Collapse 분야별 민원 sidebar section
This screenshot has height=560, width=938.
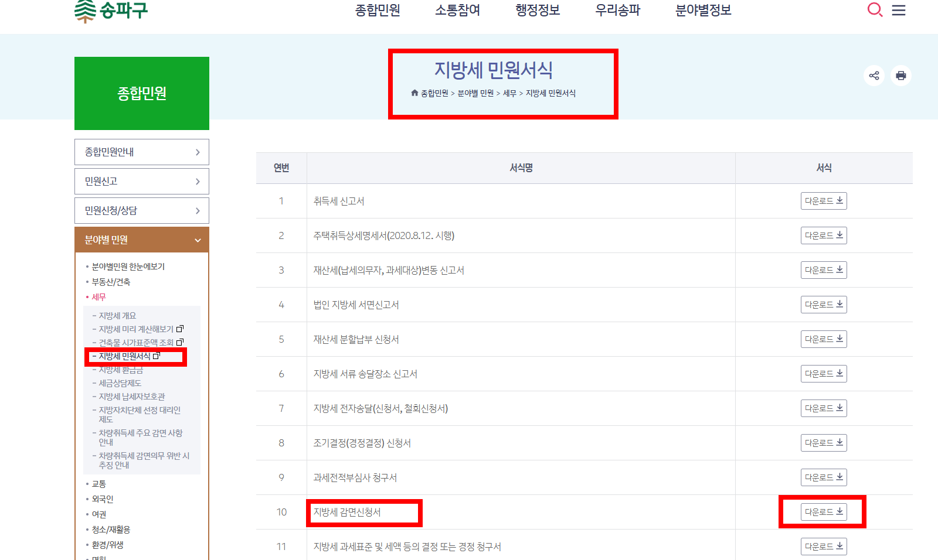pos(142,240)
